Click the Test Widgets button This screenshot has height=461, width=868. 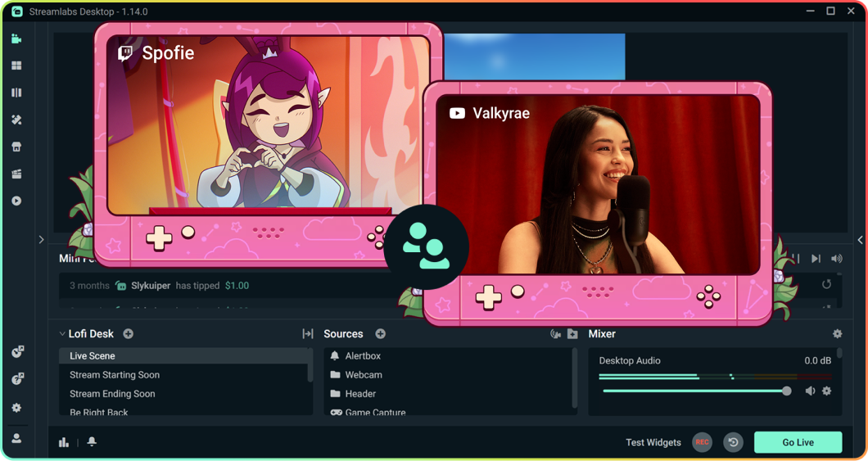coord(653,442)
